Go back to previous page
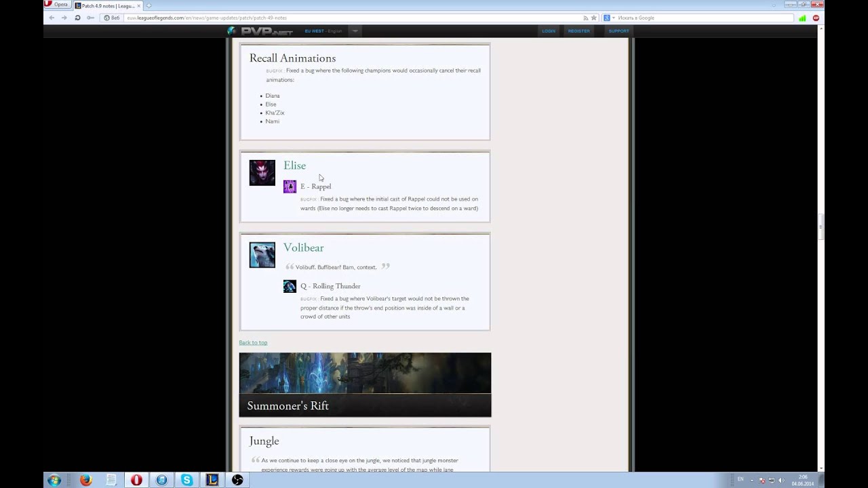The height and width of the screenshot is (488, 868). [52, 18]
